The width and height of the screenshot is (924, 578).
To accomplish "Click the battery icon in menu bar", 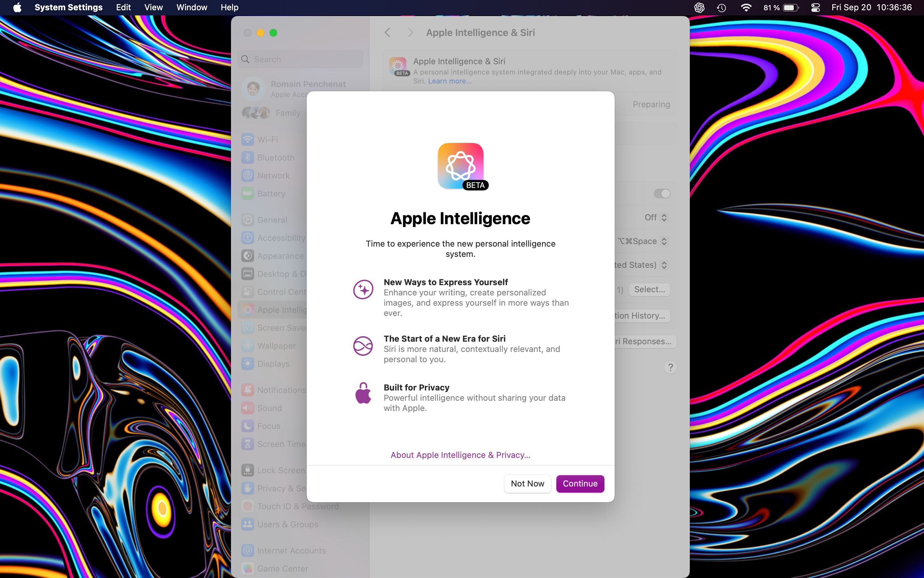I will (x=790, y=8).
